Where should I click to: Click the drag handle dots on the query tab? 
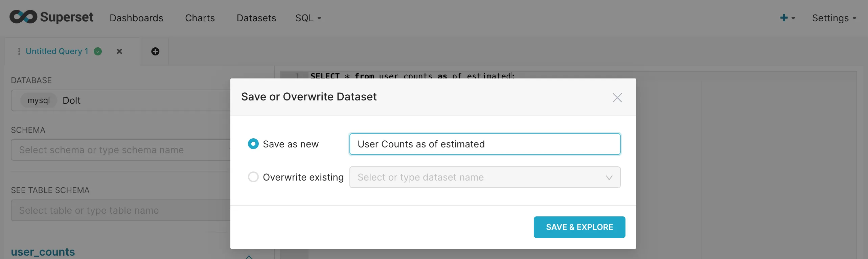(x=19, y=51)
